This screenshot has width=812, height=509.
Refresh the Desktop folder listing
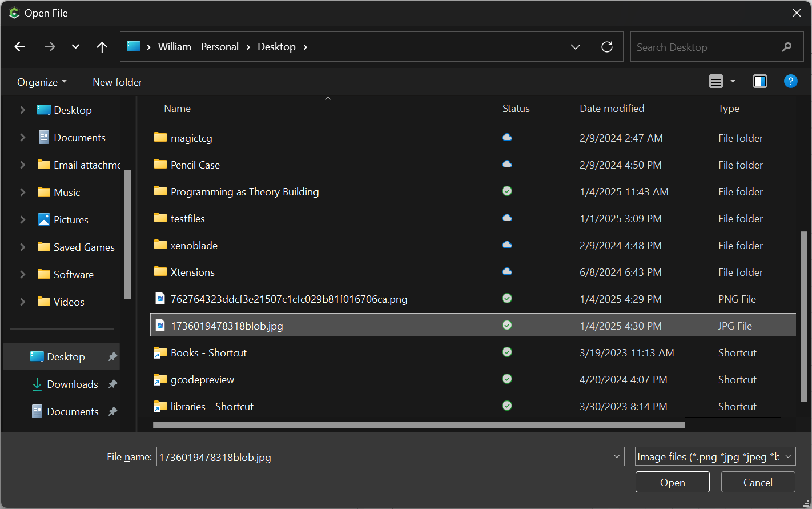coord(607,47)
